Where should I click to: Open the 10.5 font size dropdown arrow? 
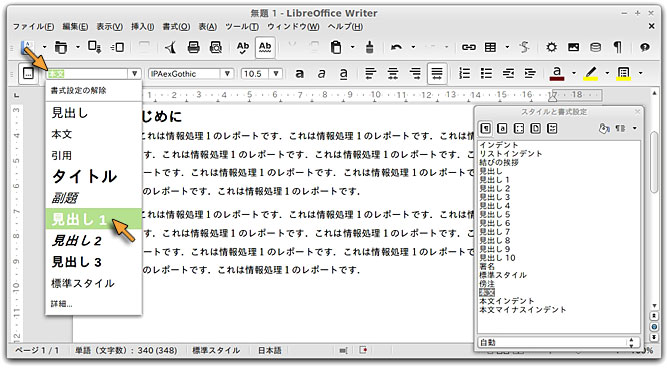coord(276,74)
